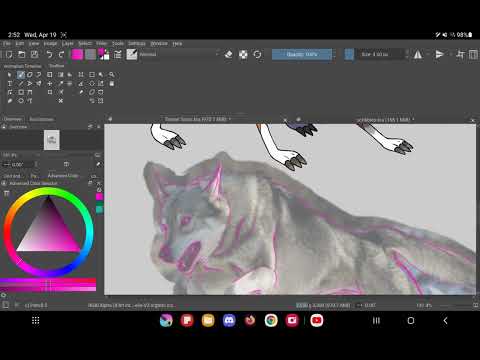The width and height of the screenshot is (480, 360).
Task: Open the Settings menu
Action: (137, 44)
